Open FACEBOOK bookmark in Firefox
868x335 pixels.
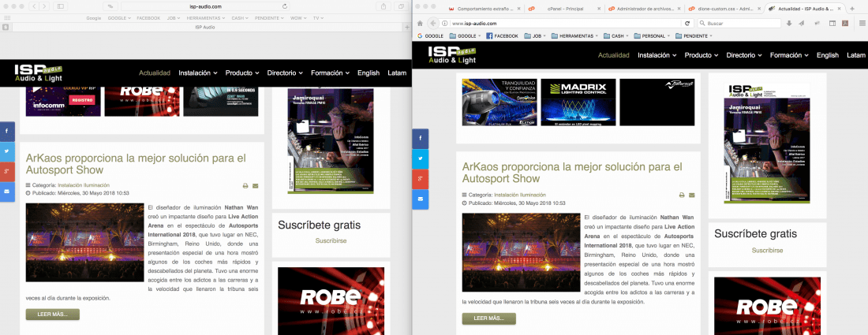(x=502, y=35)
